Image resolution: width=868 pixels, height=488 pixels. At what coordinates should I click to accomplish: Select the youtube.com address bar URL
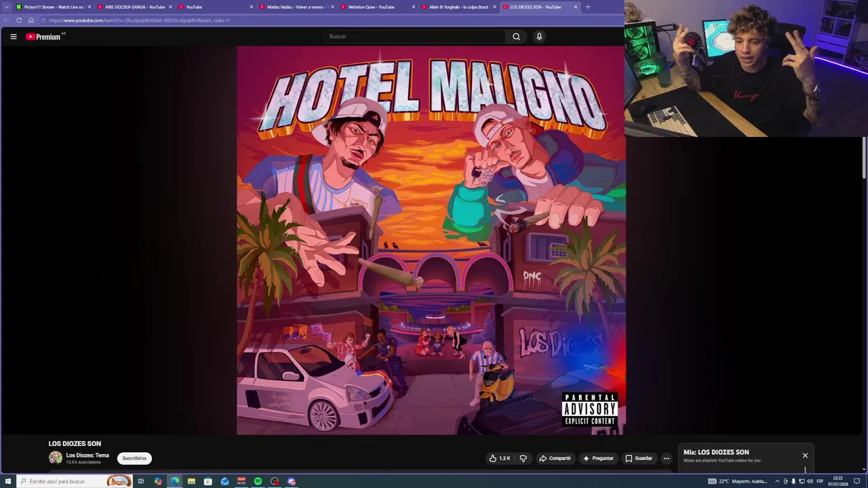(139, 20)
